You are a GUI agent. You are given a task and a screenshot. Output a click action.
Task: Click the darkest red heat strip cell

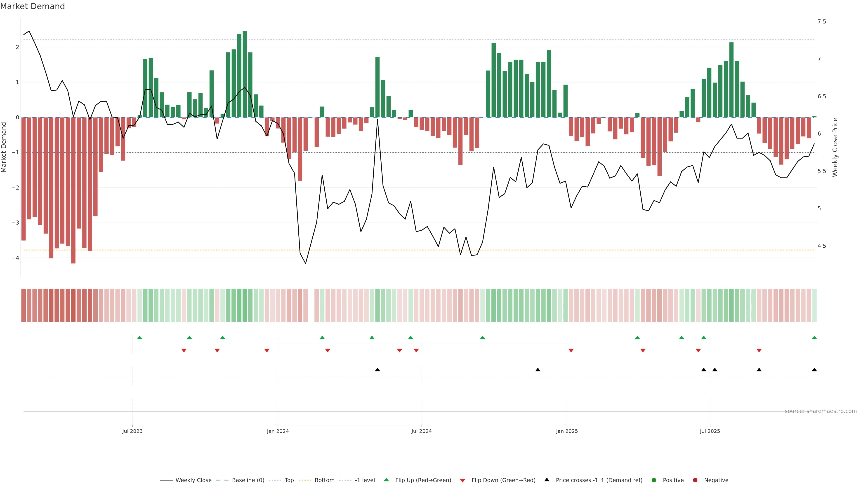coord(73,305)
